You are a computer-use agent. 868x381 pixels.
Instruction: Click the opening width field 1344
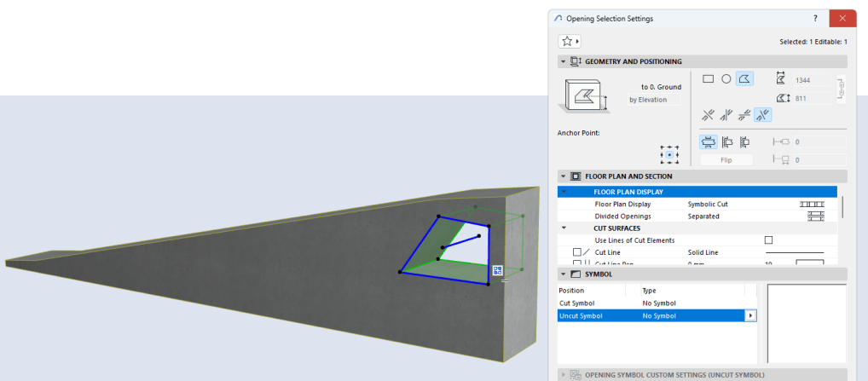(813, 80)
